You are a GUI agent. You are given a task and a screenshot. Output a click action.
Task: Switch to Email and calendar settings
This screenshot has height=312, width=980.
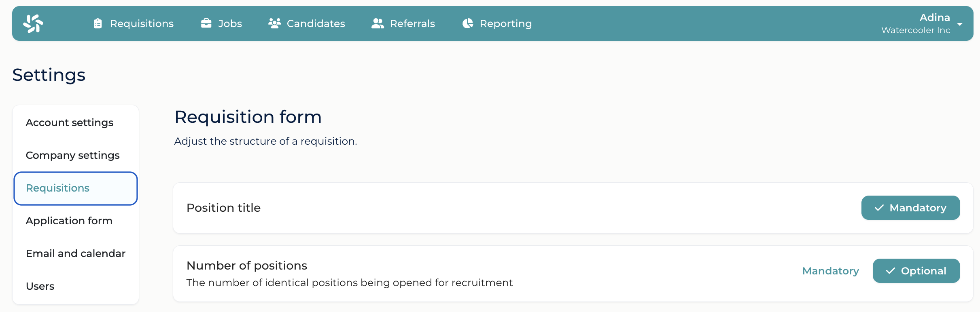[x=76, y=253]
